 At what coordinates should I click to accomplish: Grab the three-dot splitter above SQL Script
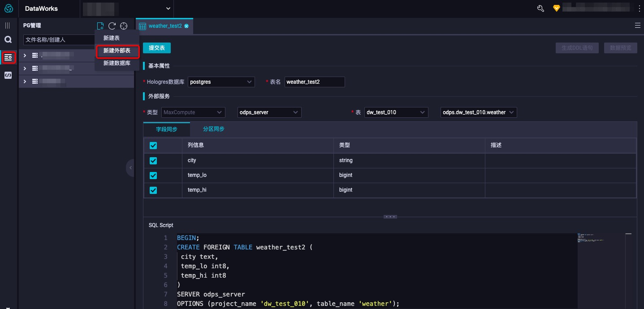point(390,217)
